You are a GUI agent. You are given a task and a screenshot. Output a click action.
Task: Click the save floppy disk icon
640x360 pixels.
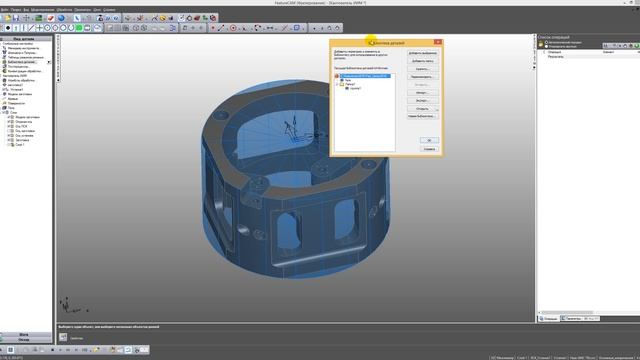tap(16, 18)
